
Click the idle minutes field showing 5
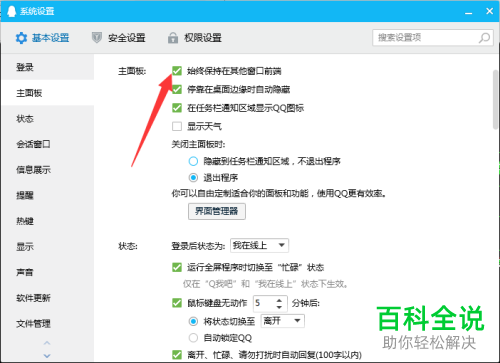pyautogui.click(x=264, y=303)
